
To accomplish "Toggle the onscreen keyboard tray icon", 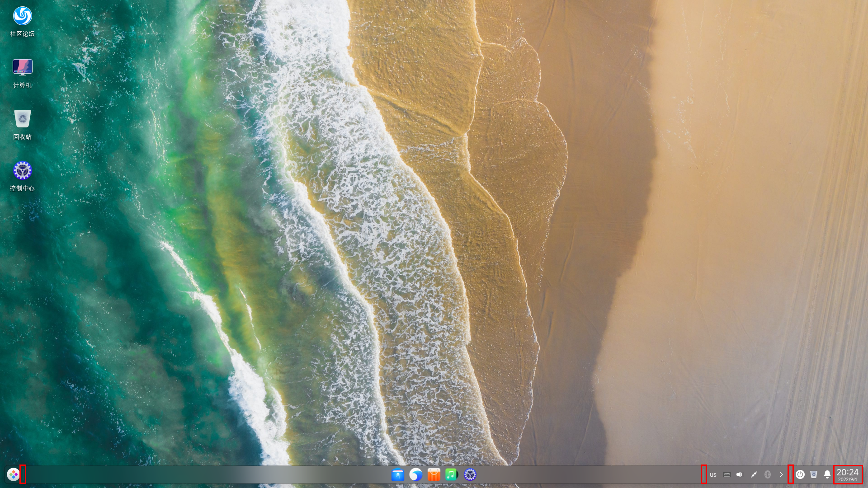I will pyautogui.click(x=726, y=474).
